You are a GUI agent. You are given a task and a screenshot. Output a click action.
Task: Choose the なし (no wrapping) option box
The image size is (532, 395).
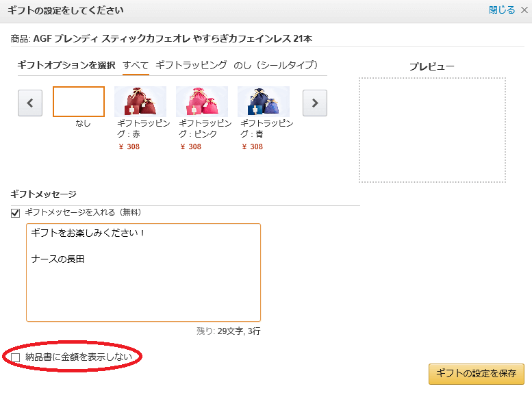click(79, 101)
